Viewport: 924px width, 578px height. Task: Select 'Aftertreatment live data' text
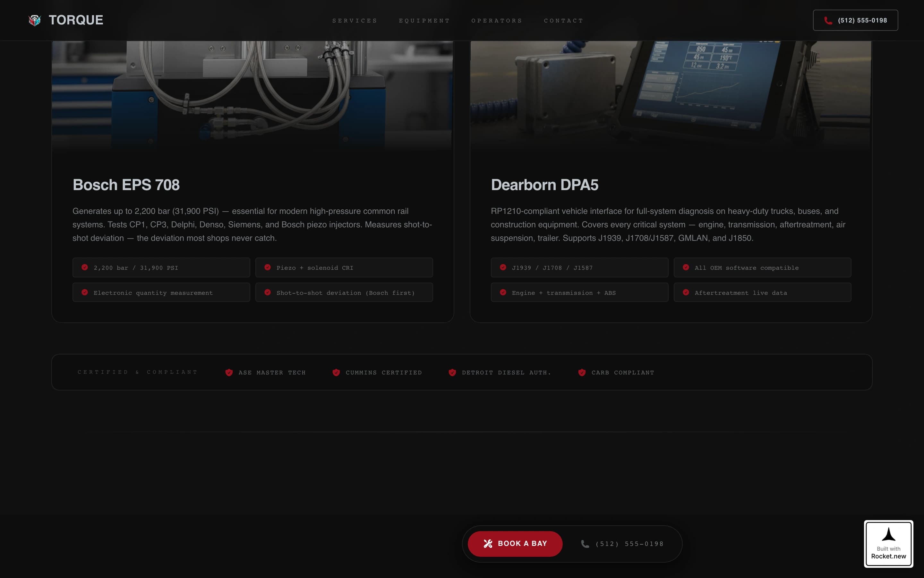(741, 293)
